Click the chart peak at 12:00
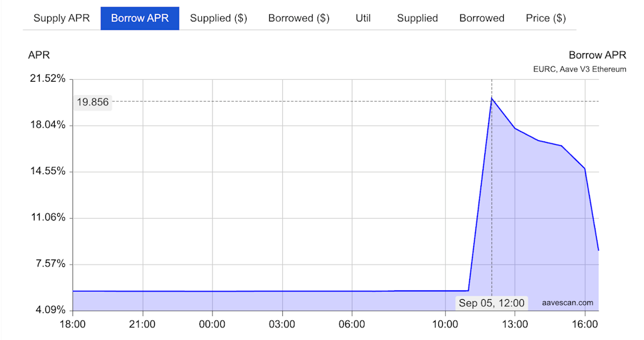This screenshot has height=340, width=644. 492,98
